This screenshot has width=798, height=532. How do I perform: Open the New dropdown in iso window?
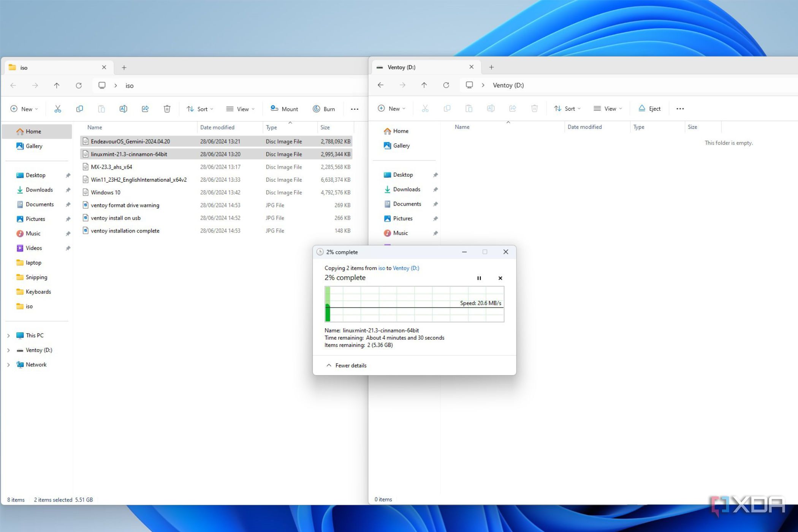(24, 109)
